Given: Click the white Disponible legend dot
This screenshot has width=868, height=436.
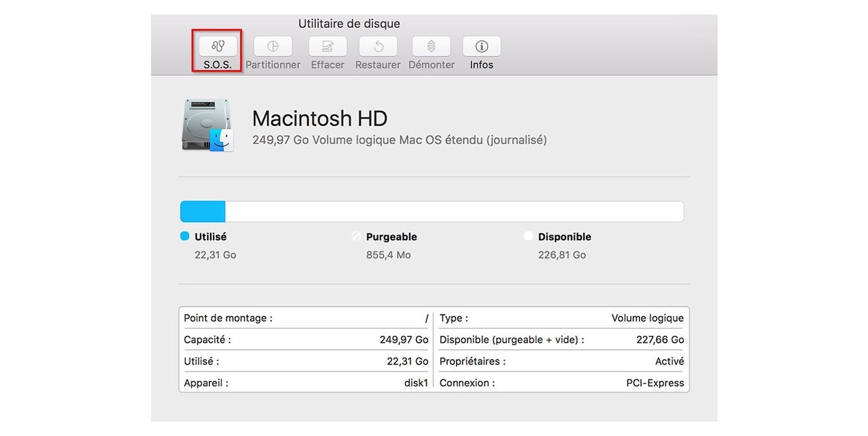Looking at the screenshot, I should point(528,236).
